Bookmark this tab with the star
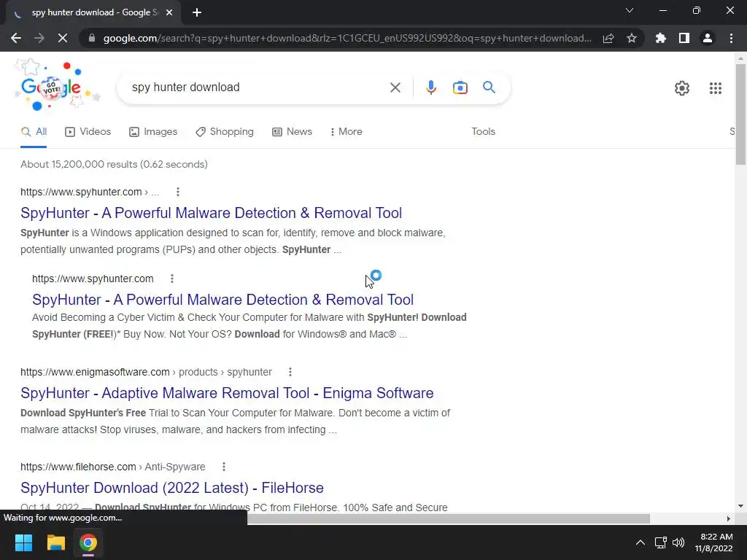The height and width of the screenshot is (560, 747). tap(632, 38)
